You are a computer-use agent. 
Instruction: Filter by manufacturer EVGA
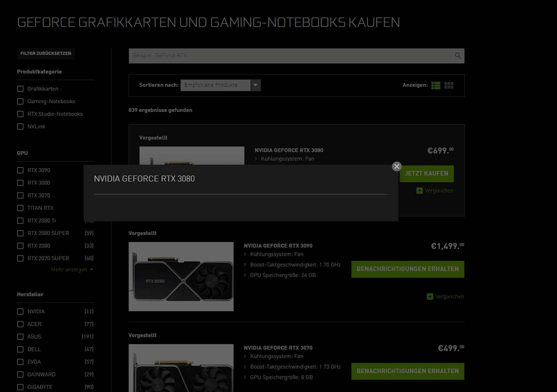tap(20, 362)
